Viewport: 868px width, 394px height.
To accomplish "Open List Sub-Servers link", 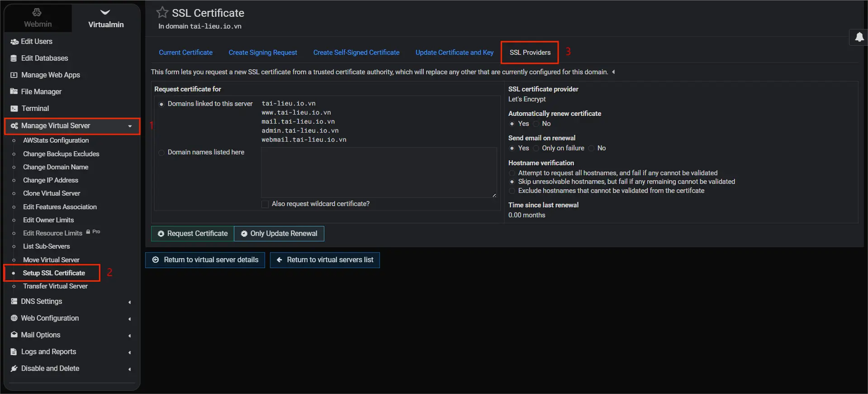I will (x=46, y=246).
